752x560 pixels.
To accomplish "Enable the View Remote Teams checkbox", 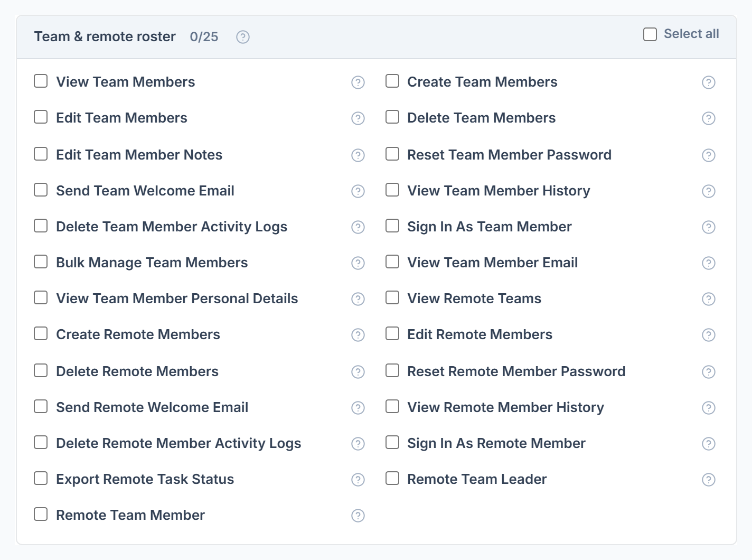I will coord(392,297).
